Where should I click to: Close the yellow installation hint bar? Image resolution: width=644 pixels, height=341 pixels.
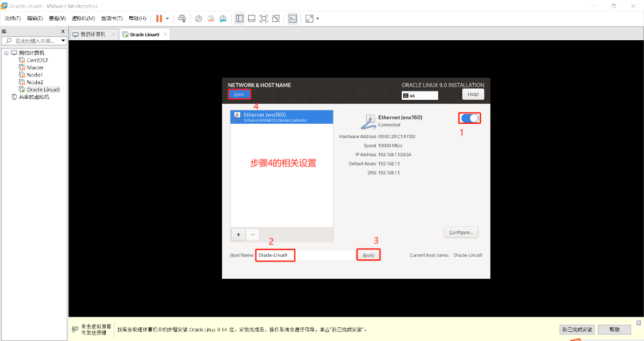pos(639,323)
